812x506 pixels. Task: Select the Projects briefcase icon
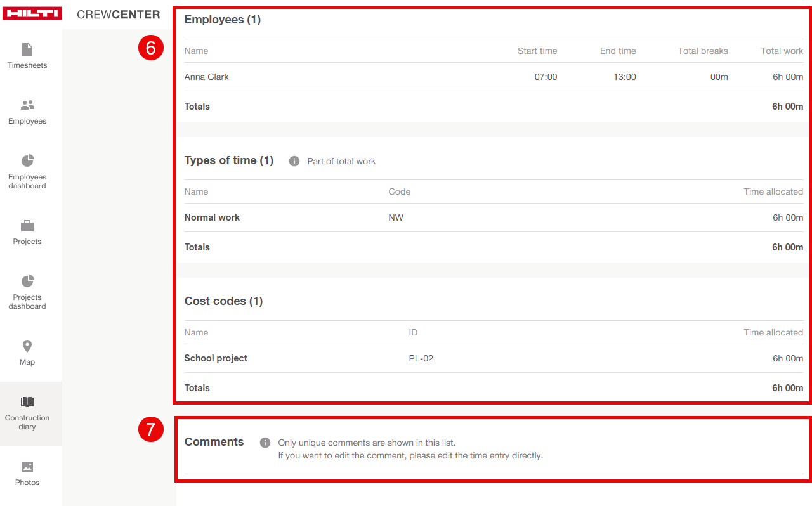(27, 226)
